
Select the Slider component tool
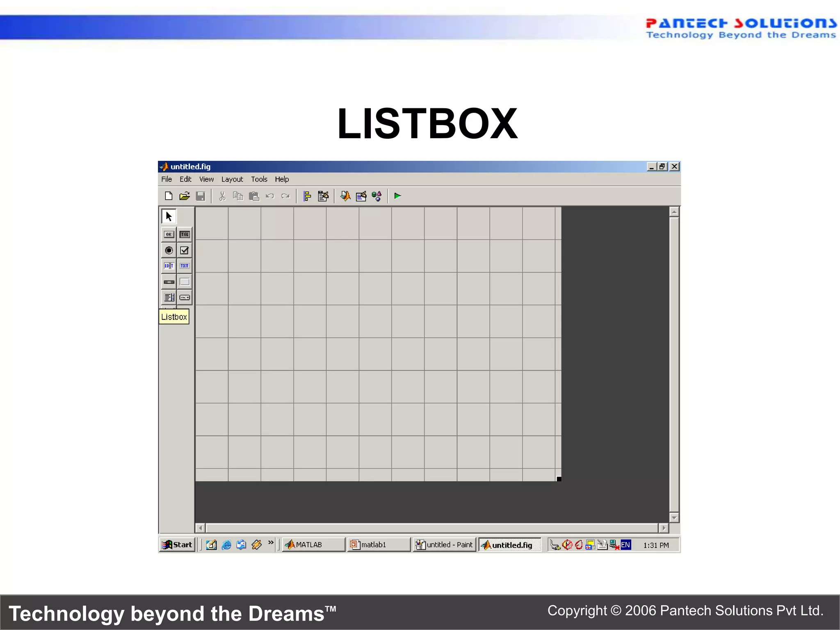tap(169, 282)
